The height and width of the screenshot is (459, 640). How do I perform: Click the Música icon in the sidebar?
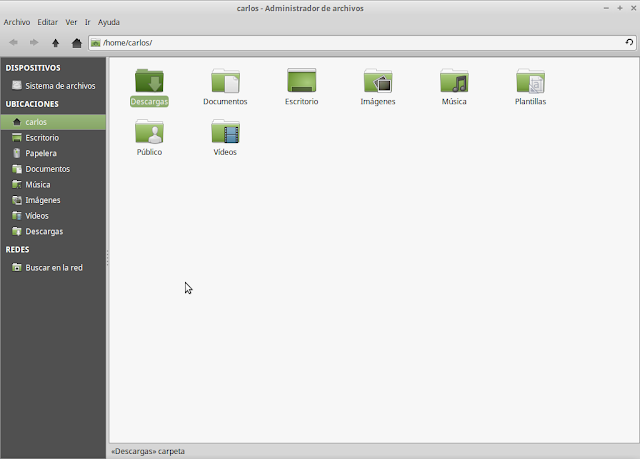(17, 184)
